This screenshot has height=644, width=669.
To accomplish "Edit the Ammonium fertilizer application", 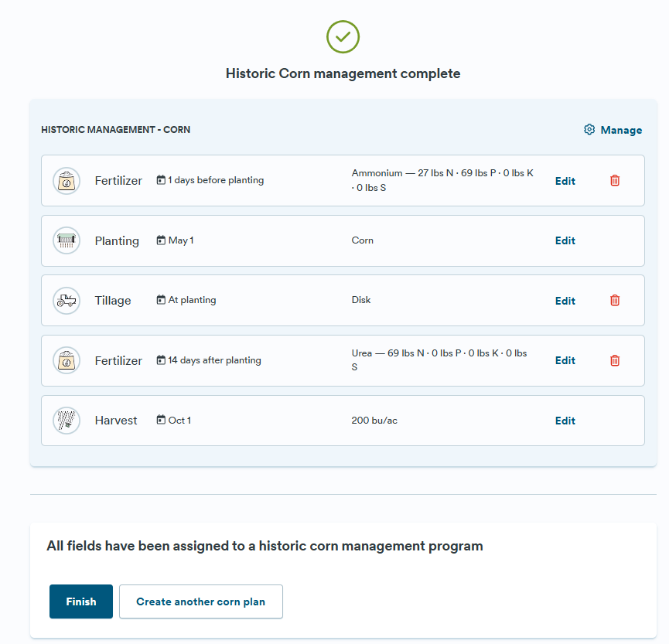I will pyautogui.click(x=565, y=181).
